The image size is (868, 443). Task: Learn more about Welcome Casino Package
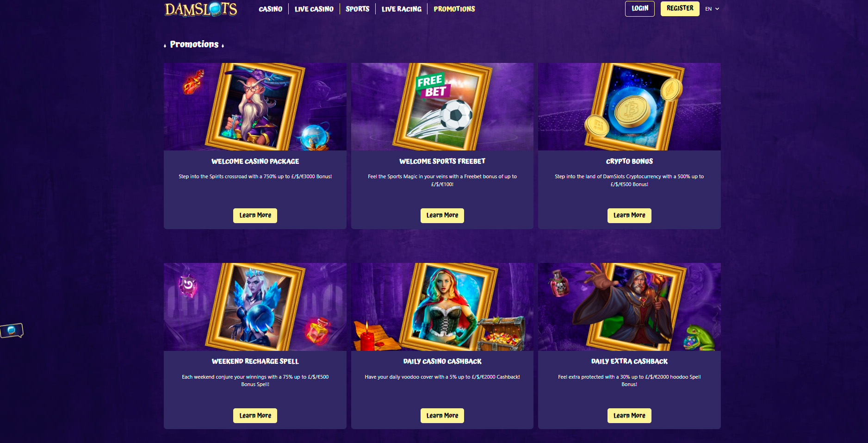[255, 215]
